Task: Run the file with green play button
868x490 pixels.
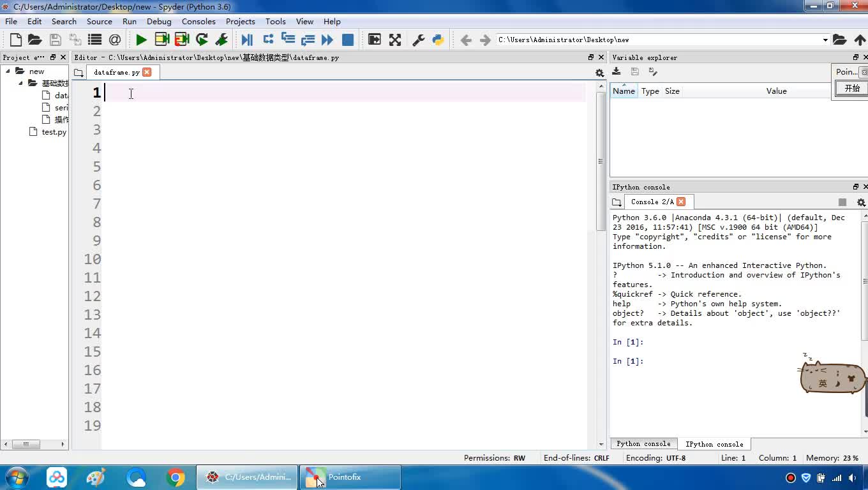Action: pyautogui.click(x=141, y=40)
